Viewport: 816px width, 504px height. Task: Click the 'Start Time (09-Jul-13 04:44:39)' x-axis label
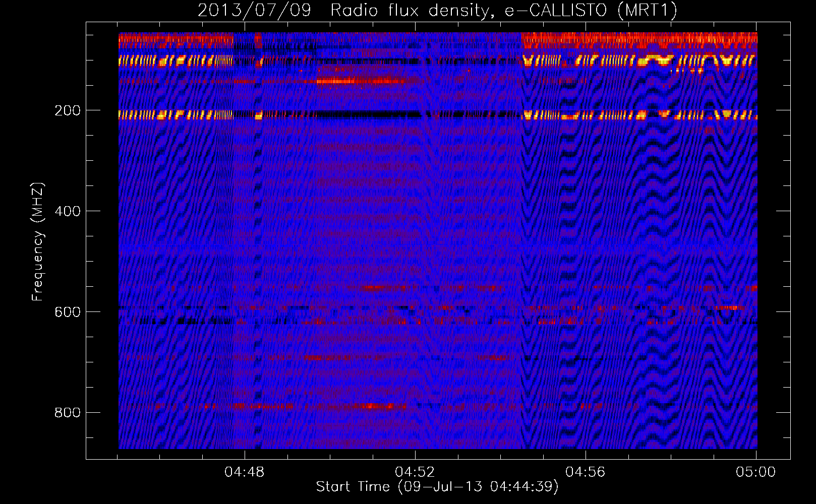pyautogui.click(x=437, y=487)
